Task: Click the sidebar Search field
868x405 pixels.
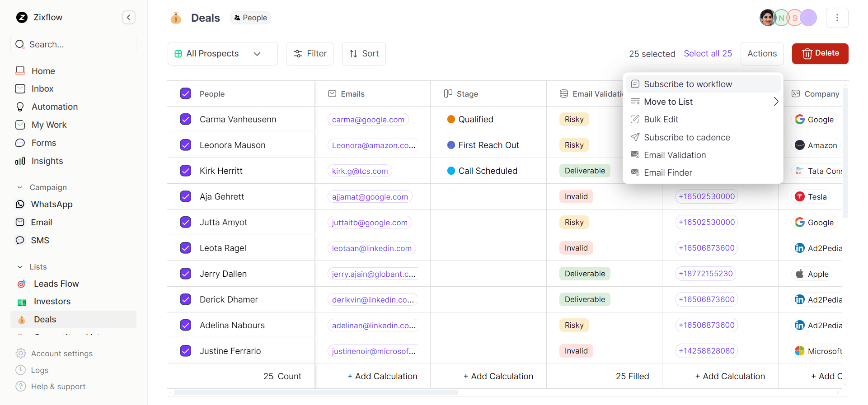Action: tap(73, 44)
